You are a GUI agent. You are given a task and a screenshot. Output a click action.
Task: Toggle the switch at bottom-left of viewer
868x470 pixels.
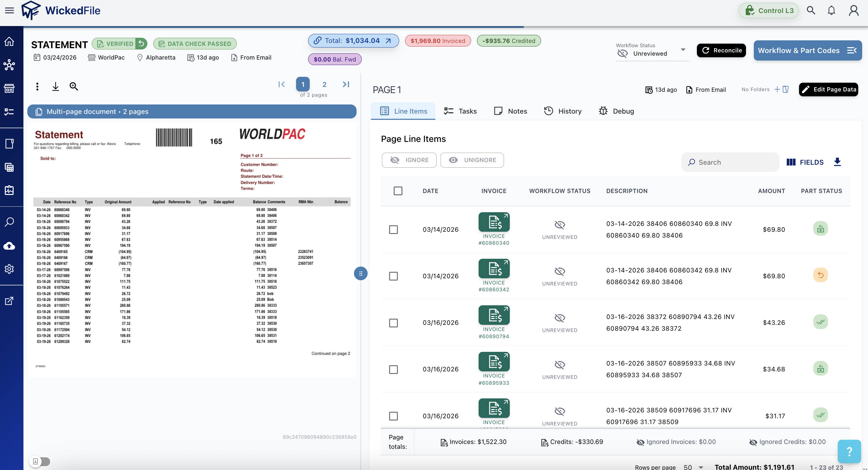point(40,461)
